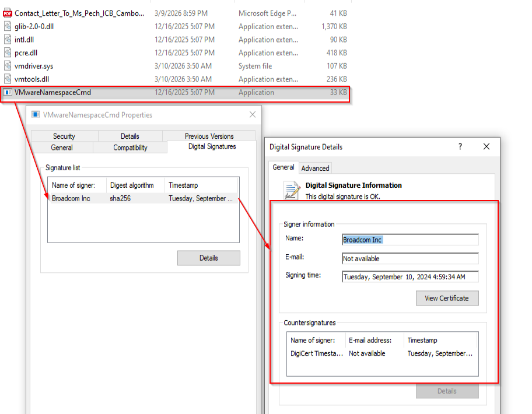
Task: Click the Timestamp header in Countersignatures
Action: pyautogui.click(x=440, y=340)
